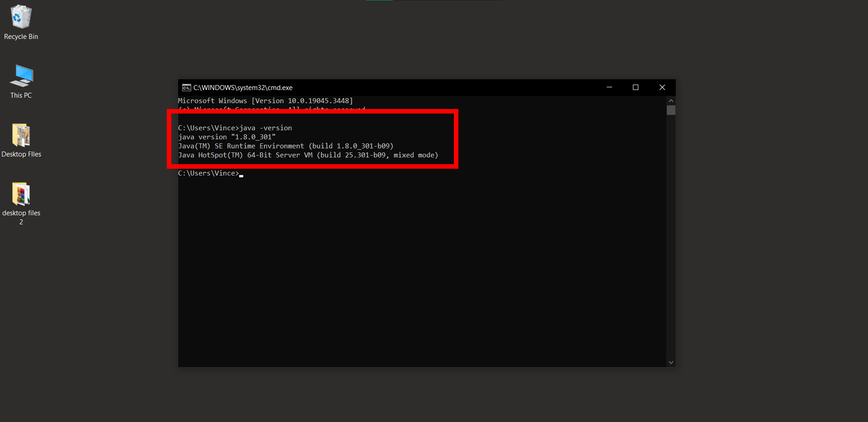Click the java version "1.8.0_301" output line
The width and height of the screenshot is (868, 422).
pos(227,137)
